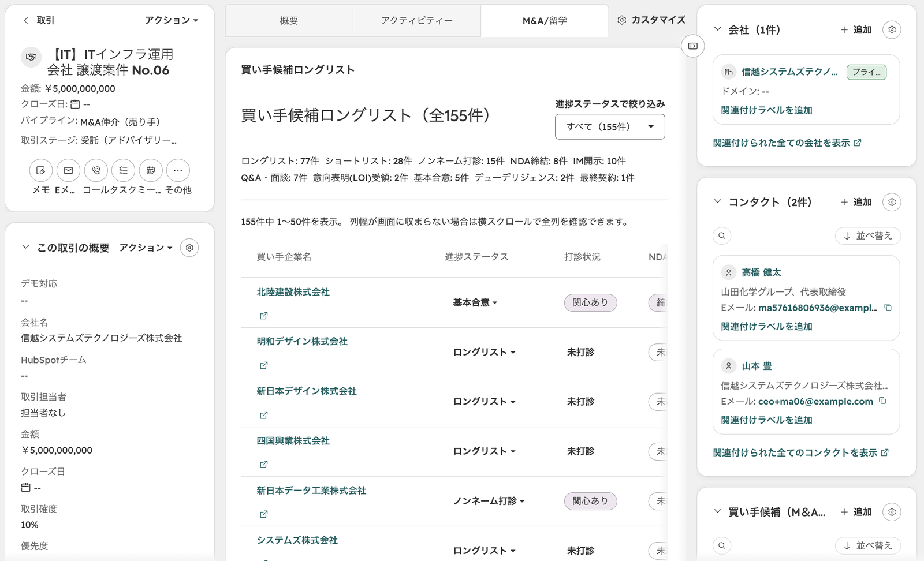Image resolution: width=924 pixels, height=561 pixels.
Task: Open gear settings for 買い手候補 card
Action: (x=892, y=512)
